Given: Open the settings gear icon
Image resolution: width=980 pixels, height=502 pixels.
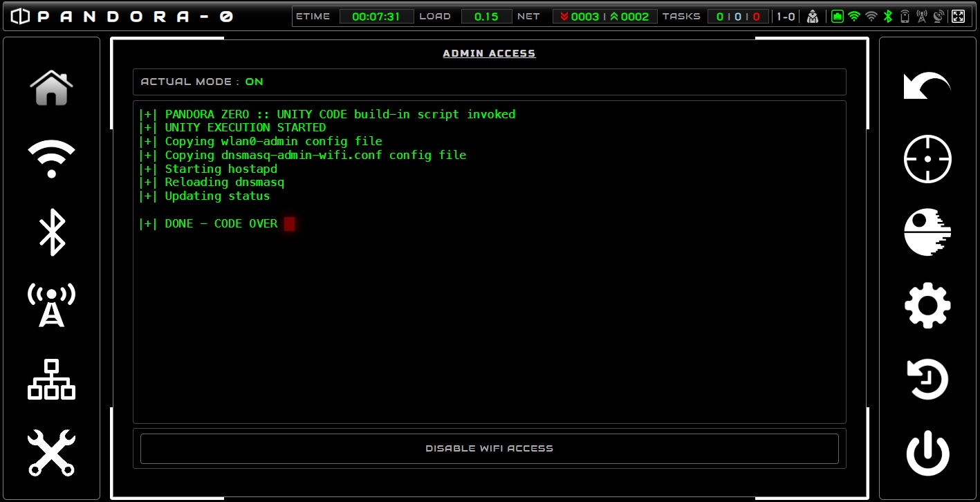Looking at the screenshot, I should click(x=927, y=305).
